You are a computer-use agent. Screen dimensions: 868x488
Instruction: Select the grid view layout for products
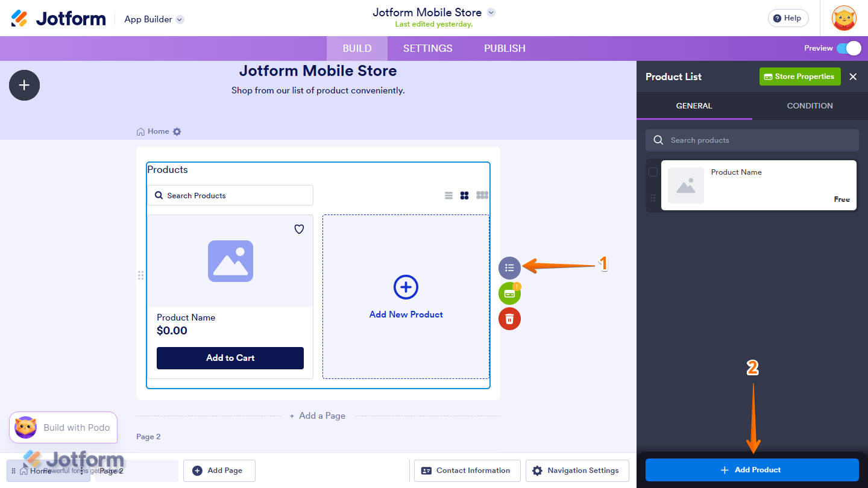pos(464,195)
